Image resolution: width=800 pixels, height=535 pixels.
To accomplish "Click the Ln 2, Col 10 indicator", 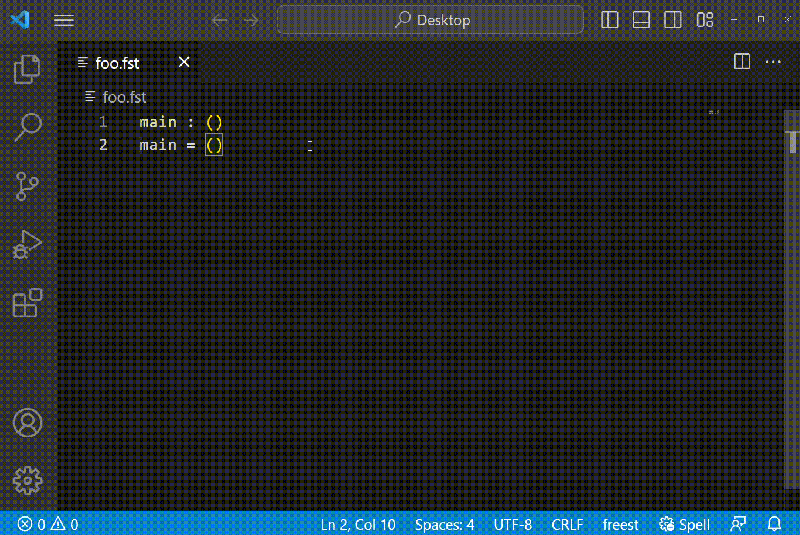I will [358, 524].
